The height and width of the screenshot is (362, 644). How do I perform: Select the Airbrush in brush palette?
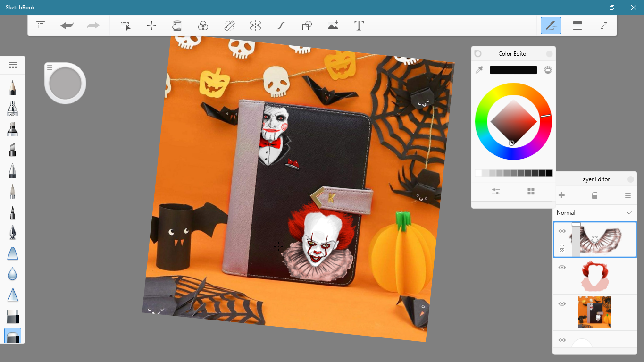tap(13, 108)
